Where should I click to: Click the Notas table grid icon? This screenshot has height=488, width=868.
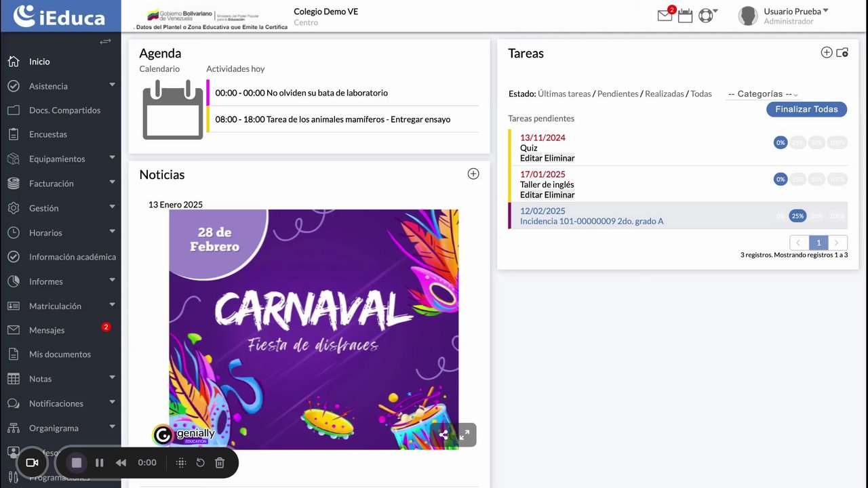tap(14, 379)
